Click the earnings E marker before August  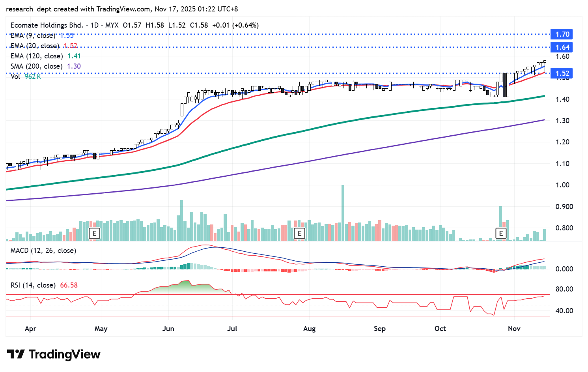(299, 233)
